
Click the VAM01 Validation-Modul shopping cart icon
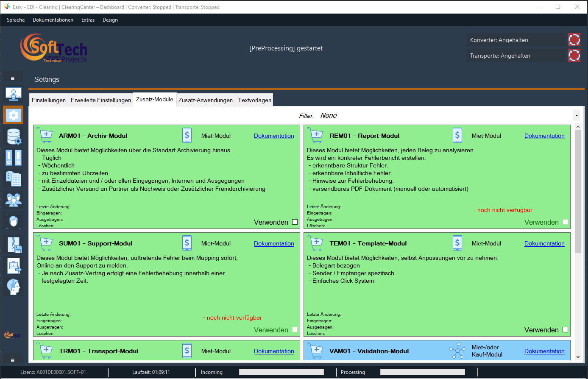pos(315,351)
